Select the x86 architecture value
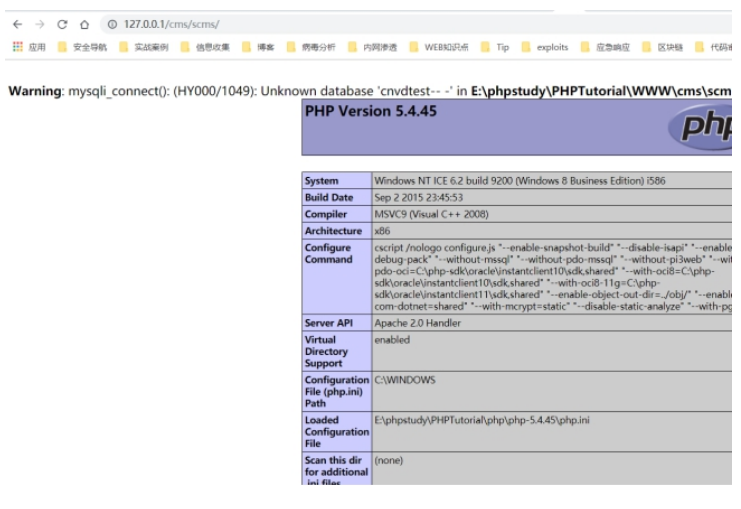Screen dimensions: 741x509 point(382,231)
